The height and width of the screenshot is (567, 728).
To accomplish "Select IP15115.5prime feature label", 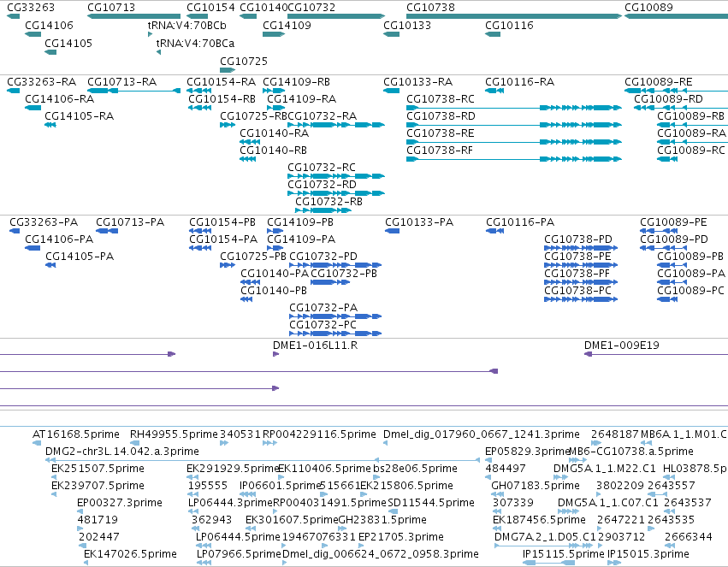I will [563, 554].
